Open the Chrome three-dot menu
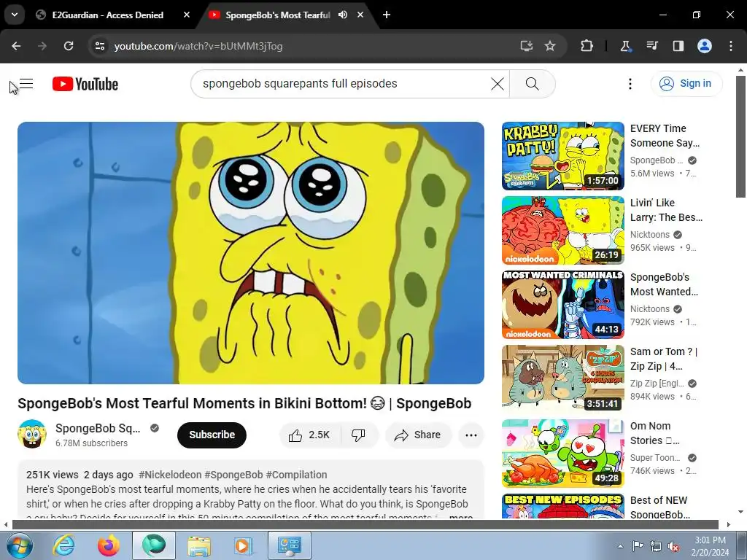Image resolution: width=747 pixels, height=560 pixels. [731, 46]
